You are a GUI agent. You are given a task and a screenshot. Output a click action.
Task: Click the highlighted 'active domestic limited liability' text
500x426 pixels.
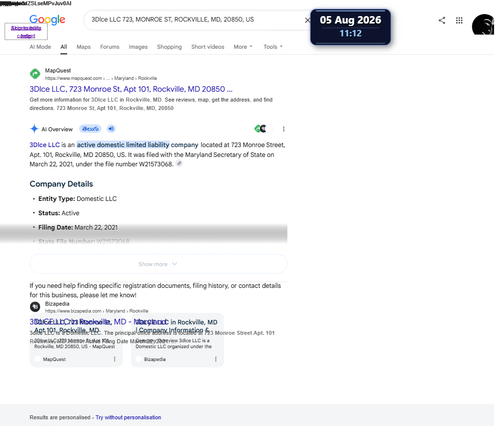coord(123,145)
